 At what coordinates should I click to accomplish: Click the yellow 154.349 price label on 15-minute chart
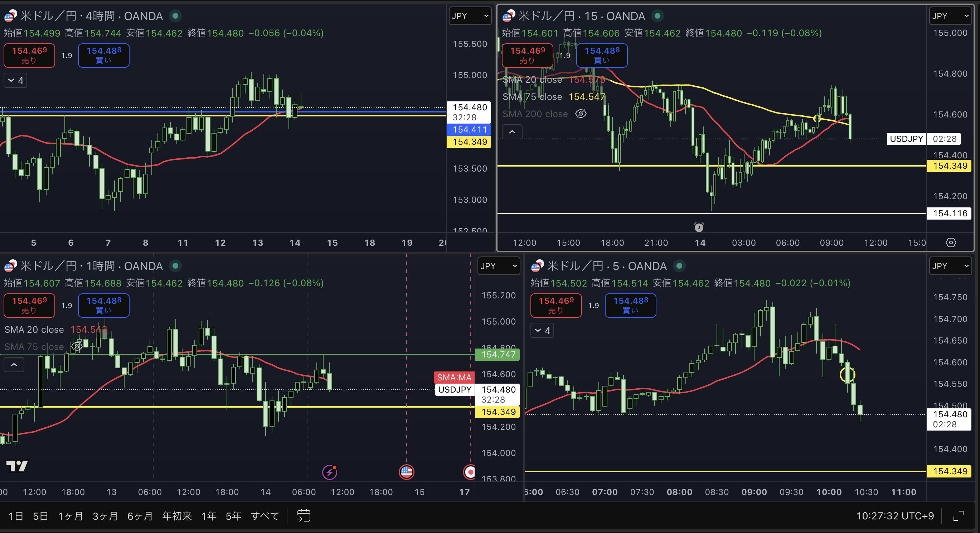pos(950,165)
